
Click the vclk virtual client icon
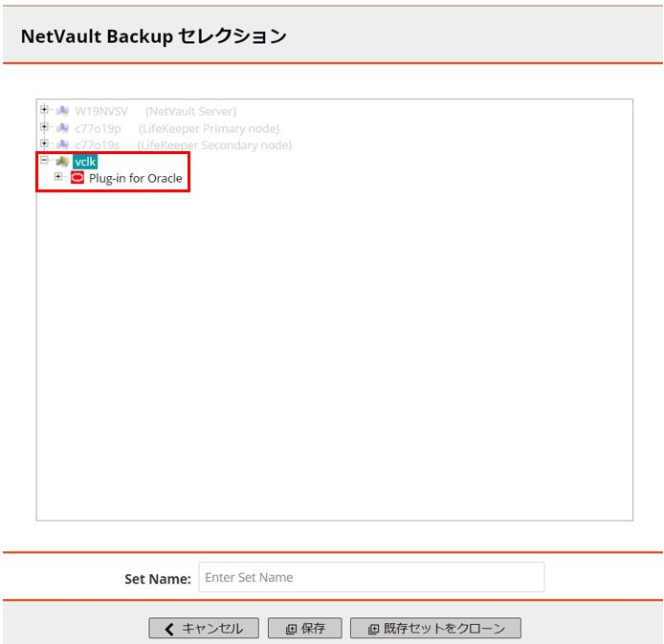[x=62, y=162]
